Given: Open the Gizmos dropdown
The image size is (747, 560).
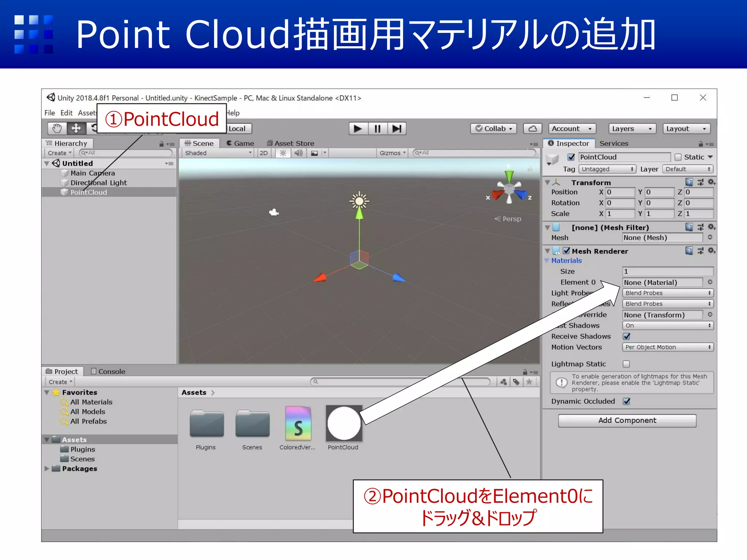Looking at the screenshot, I should click(392, 153).
